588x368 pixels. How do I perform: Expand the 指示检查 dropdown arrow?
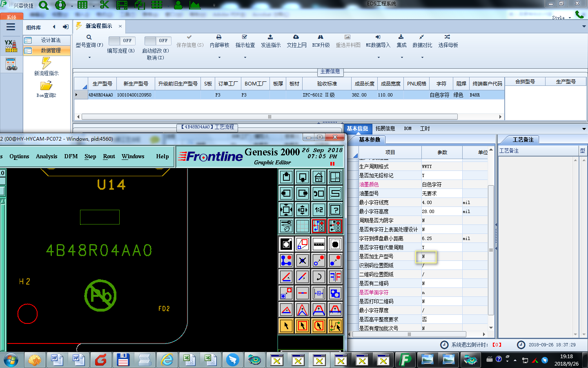[x=245, y=58]
